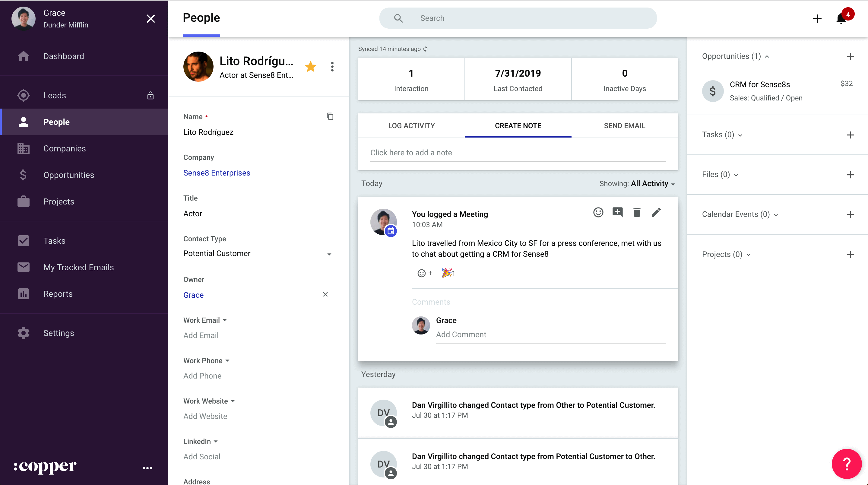Add a reaction with the smiley icon on meeting
Screen dimensions: 868x485
pos(598,212)
